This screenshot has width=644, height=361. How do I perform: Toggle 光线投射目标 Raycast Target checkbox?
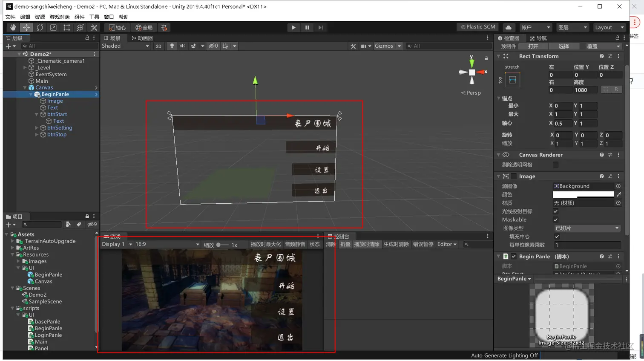coord(555,211)
